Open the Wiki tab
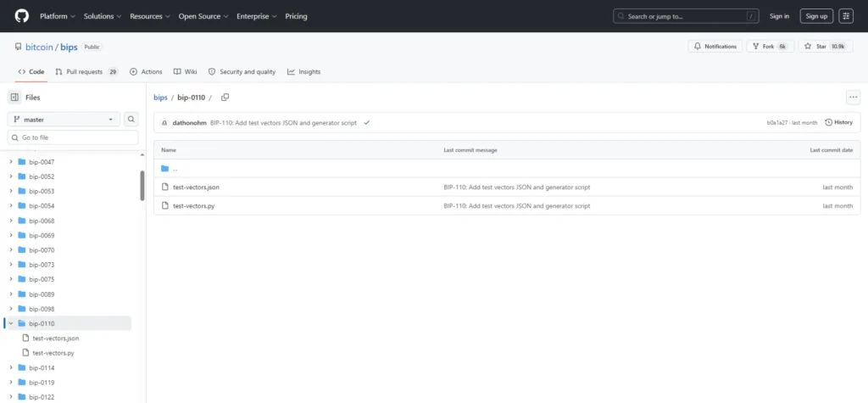The width and height of the screenshot is (868, 403). pos(185,71)
